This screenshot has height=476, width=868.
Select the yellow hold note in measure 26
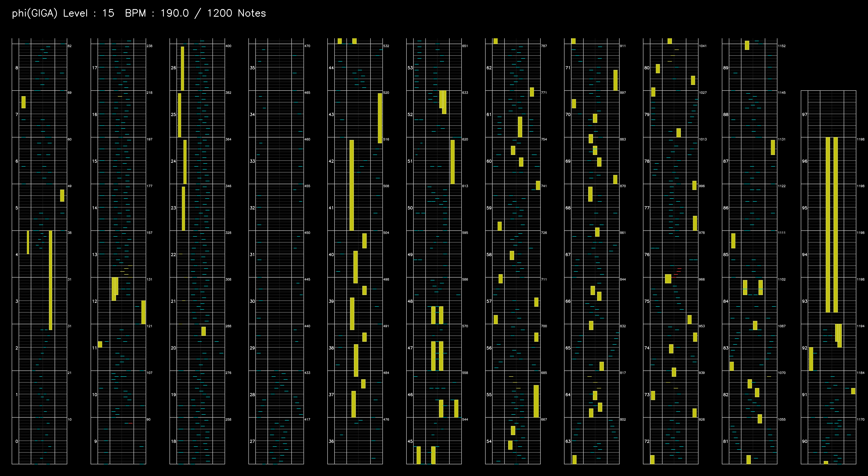(182, 68)
